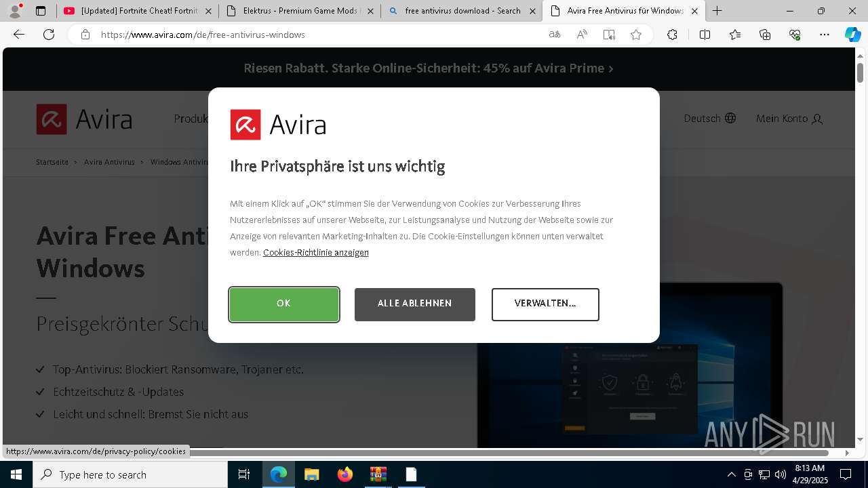Open the translate page icon
The height and width of the screenshot is (488, 868).
point(555,35)
